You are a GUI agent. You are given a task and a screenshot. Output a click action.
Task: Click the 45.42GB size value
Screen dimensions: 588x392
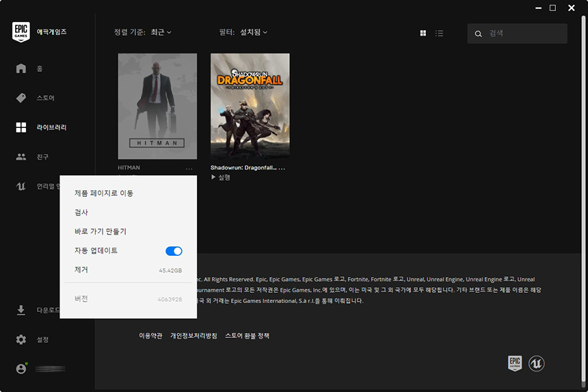(x=170, y=270)
